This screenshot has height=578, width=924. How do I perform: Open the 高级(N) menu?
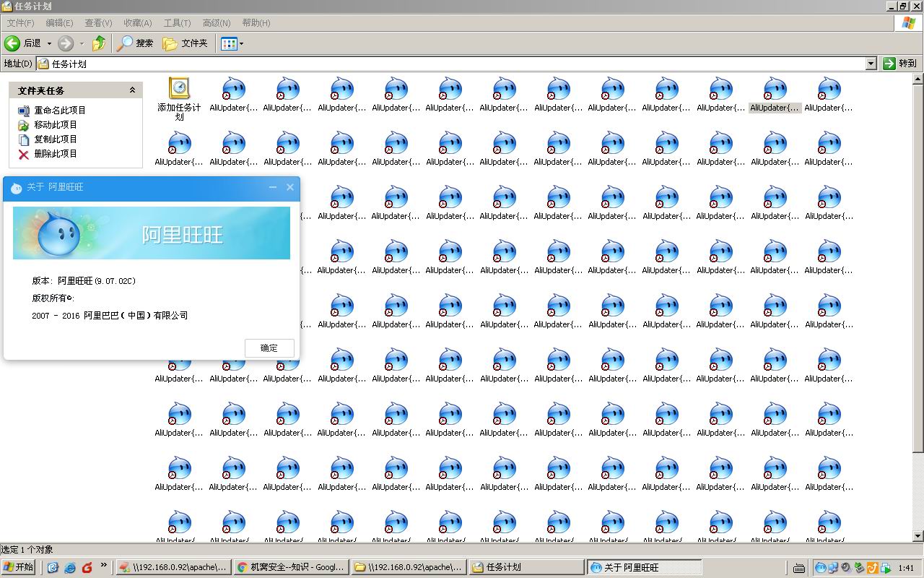[x=217, y=23]
